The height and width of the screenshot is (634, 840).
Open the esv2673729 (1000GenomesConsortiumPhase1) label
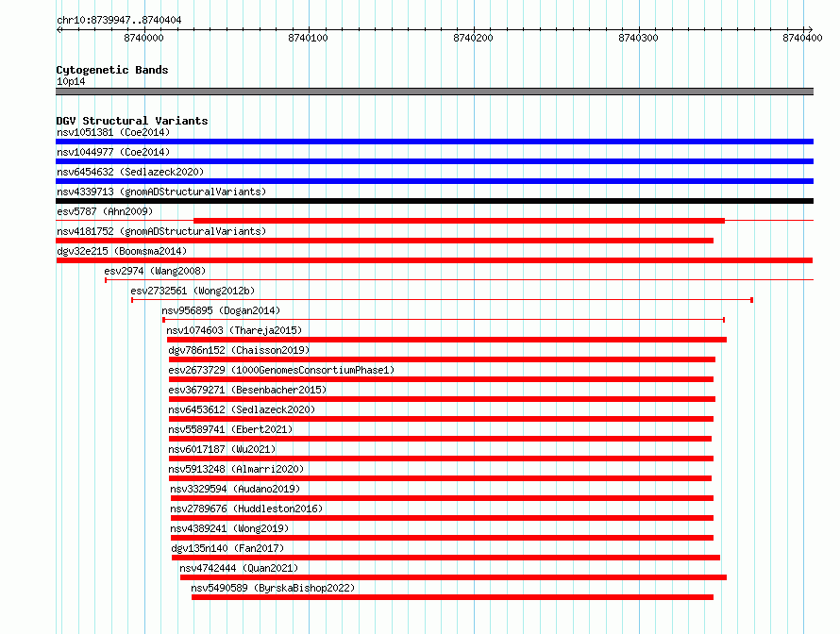coord(281,370)
